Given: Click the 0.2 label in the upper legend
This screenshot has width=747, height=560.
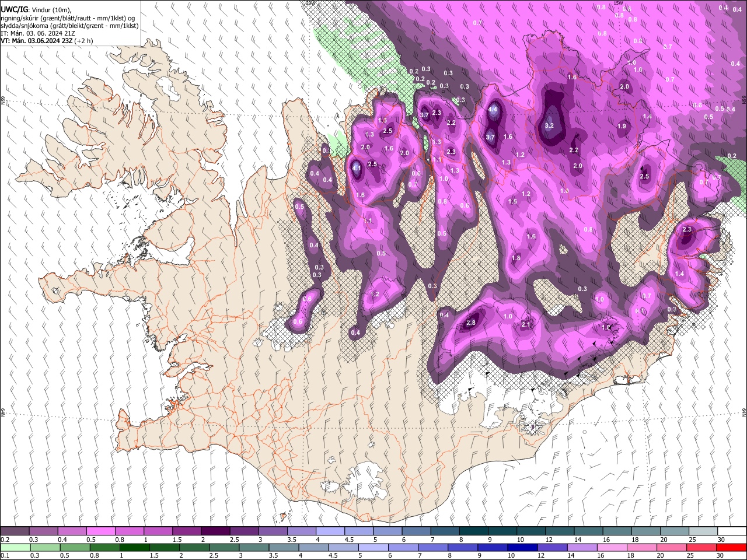Looking at the screenshot, I should (x=5, y=540).
